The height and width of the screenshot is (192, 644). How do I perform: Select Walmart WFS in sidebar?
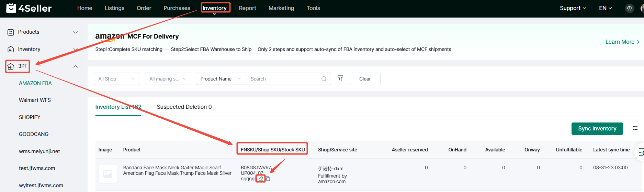click(x=35, y=100)
